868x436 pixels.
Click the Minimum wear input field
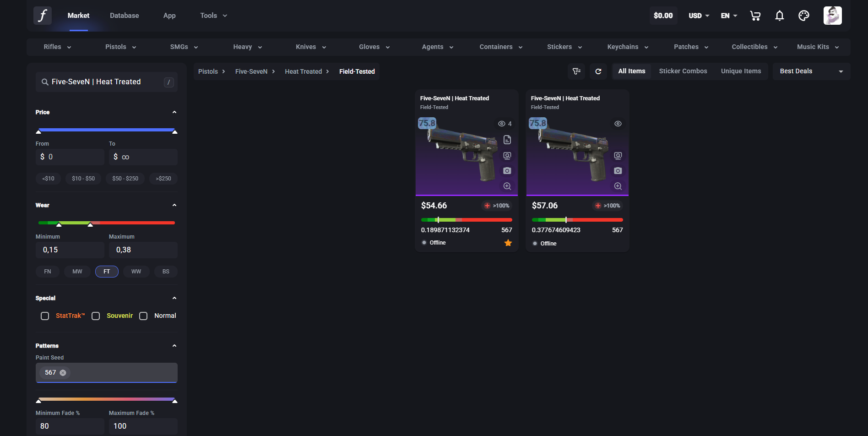coord(70,250)
